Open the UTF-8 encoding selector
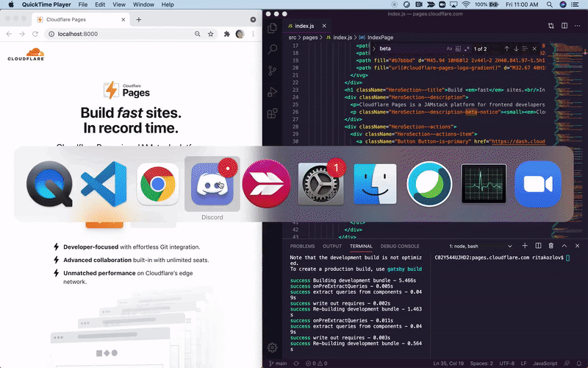This screenshot has height=368, width=588. click(507, 363)
